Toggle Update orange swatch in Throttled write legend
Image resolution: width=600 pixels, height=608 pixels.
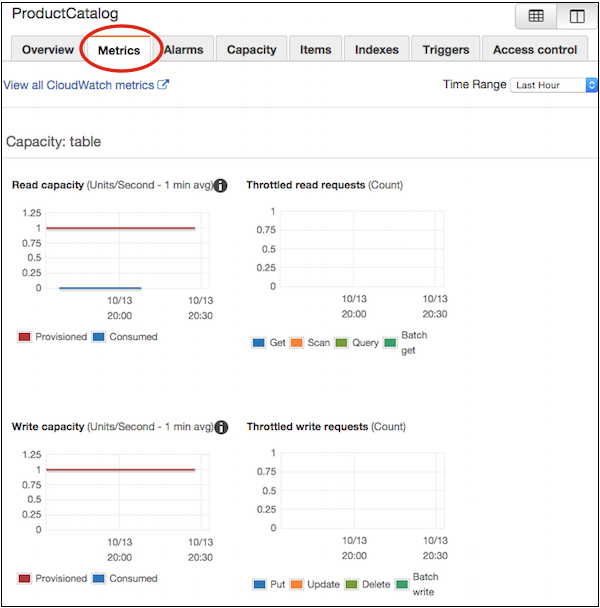coord(296,584)
